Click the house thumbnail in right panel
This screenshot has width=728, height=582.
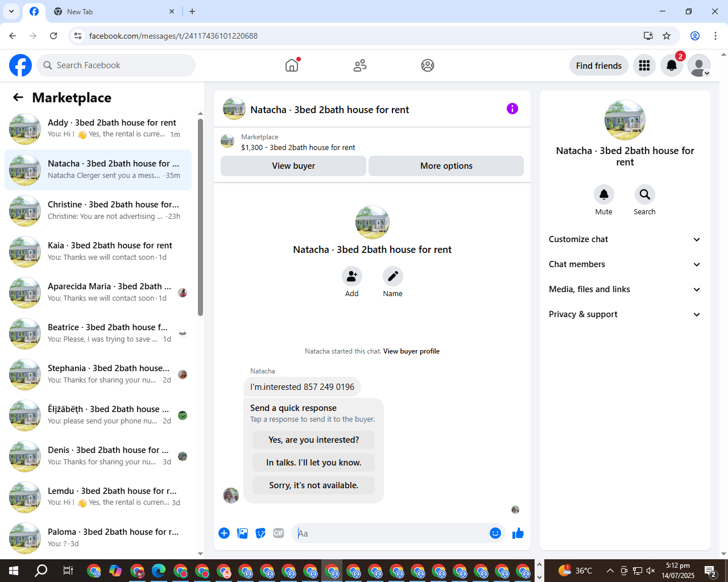(x=625, y=120)
